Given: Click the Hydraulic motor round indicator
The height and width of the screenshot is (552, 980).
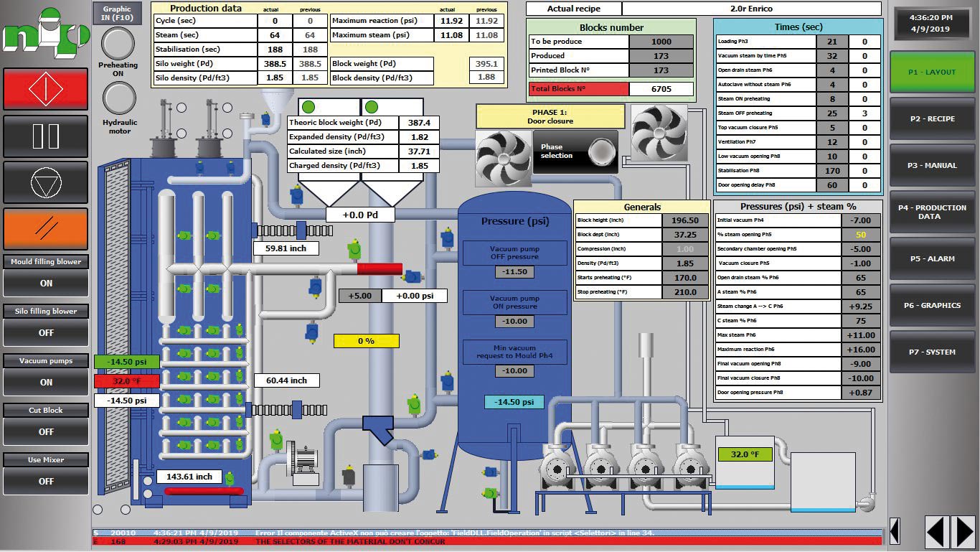Looking at the screenshot, I should [118, 99].
